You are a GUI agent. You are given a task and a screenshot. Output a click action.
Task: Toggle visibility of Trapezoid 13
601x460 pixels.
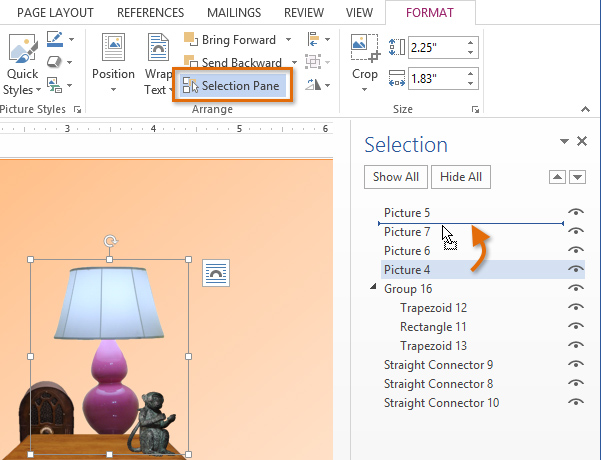[576, 345]
